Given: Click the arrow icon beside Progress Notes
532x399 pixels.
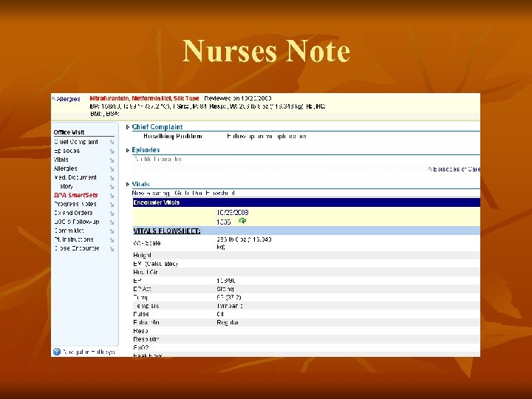Looking at the screenshot, I should [x=112, y=205].
